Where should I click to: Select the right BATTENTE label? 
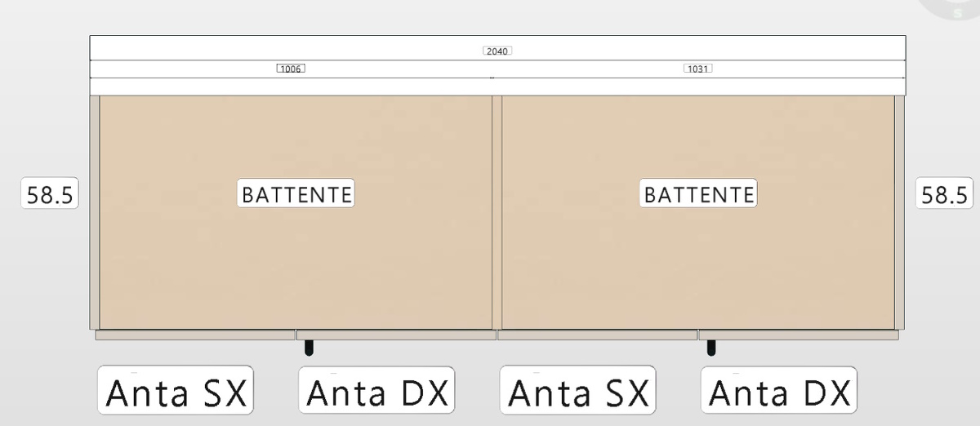coord(699,194)
